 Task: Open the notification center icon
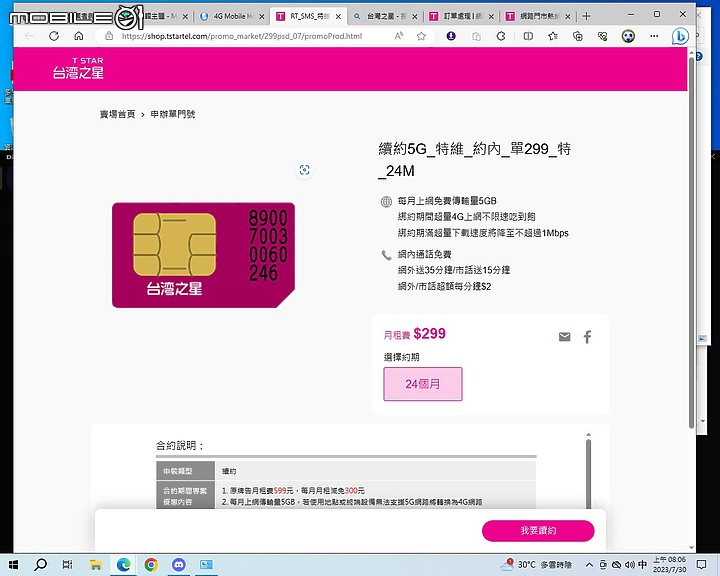point(701,565)
